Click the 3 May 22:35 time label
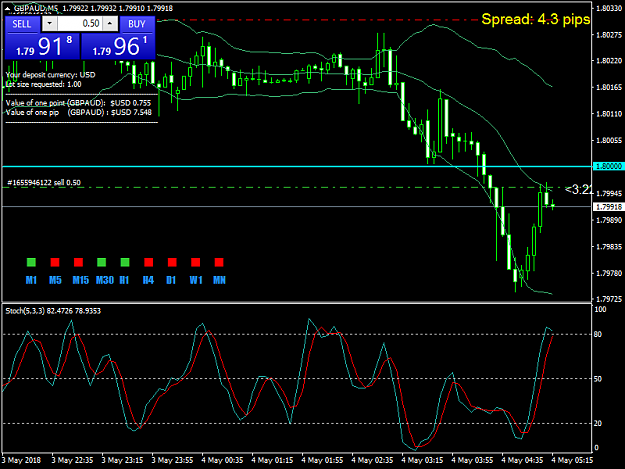This screenshot has height=469, width=625. (x=72, y=460)
